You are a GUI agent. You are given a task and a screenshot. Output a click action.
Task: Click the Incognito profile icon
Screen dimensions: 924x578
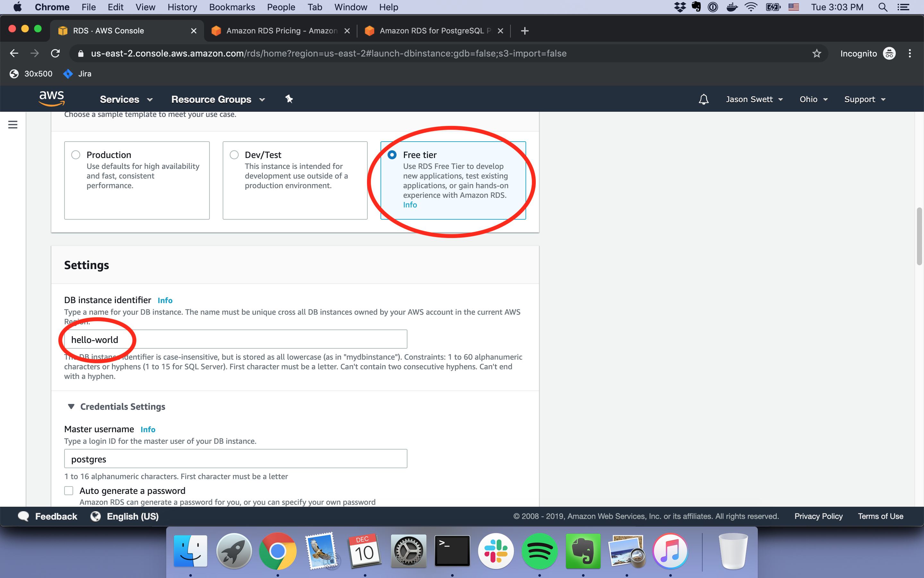point(889,54)
